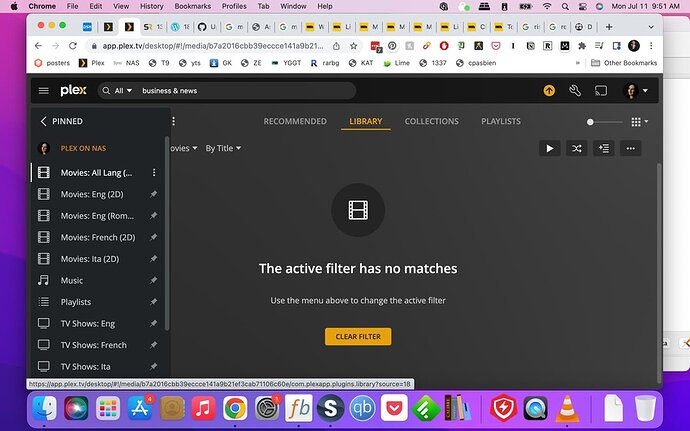The height and width of the screenshot is (431, 690).
Task: Open the options dots beside Movies: All Lang
Action: point(154,173)
